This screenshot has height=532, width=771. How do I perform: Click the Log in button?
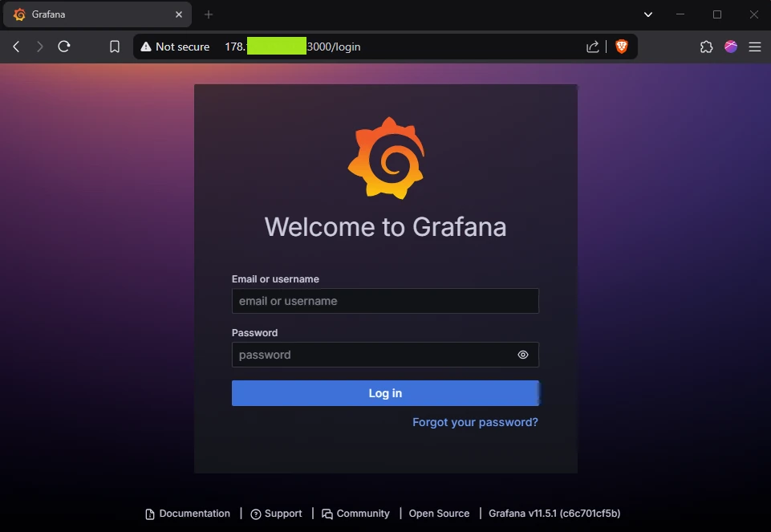click(x=385, y=393)
